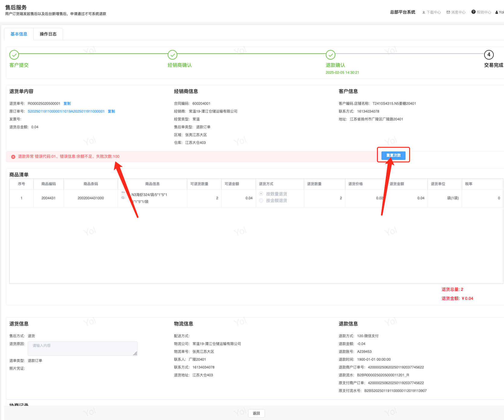Click the 退款金额 value -0.04
This screenshot has width=504, height=420.
click(361, 344)
